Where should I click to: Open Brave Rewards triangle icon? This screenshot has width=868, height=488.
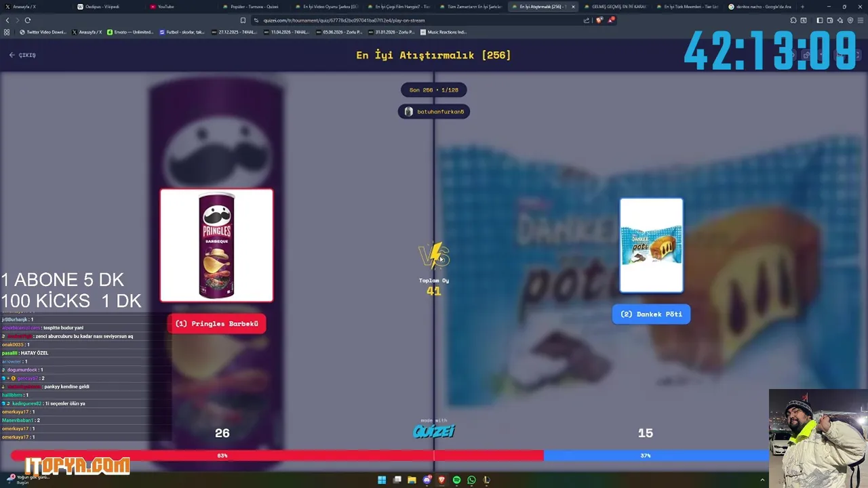coord(611,20)
